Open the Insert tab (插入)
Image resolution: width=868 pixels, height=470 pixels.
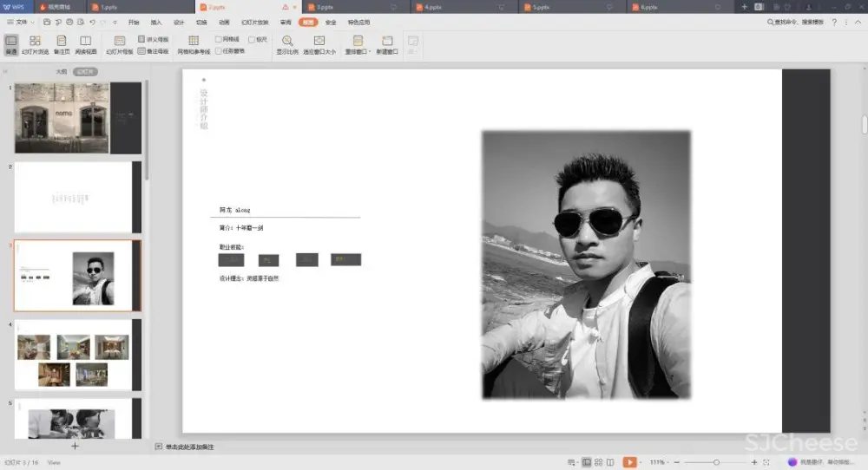(156, 22)
